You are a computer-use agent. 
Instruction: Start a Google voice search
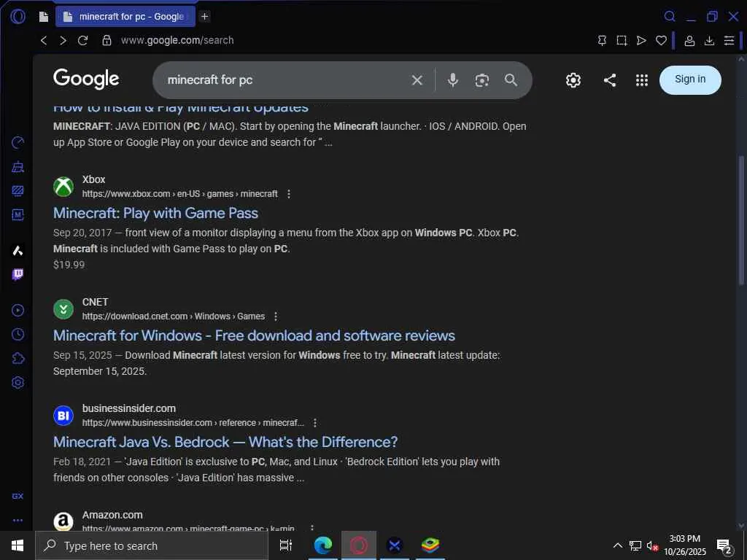click(x=453, y=80)
